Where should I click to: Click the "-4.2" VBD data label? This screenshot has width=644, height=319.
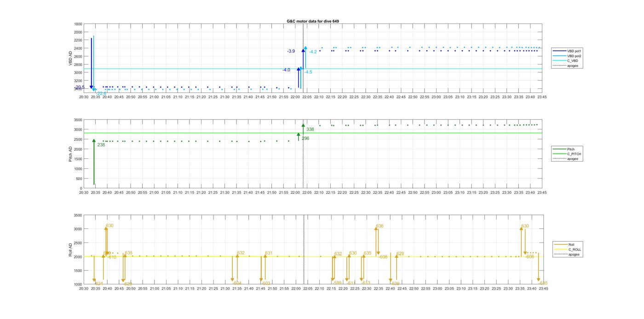(313, 52)
